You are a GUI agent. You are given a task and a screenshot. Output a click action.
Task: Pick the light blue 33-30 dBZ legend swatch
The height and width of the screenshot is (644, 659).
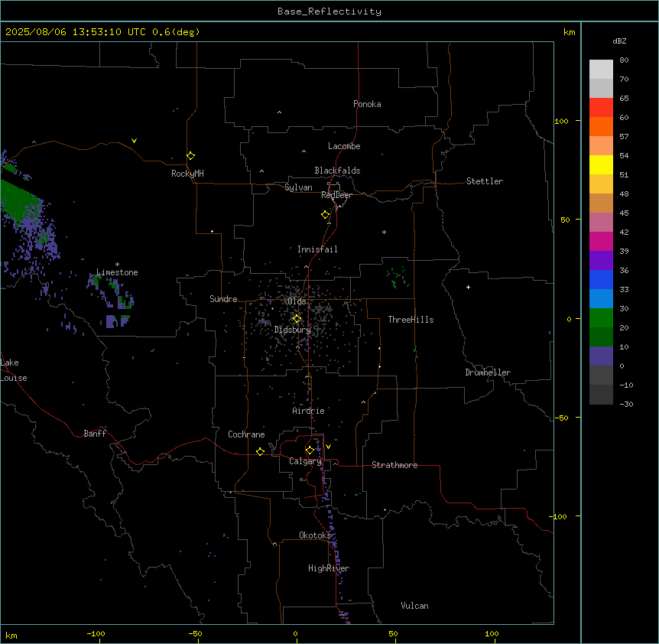tap(601, 298)
